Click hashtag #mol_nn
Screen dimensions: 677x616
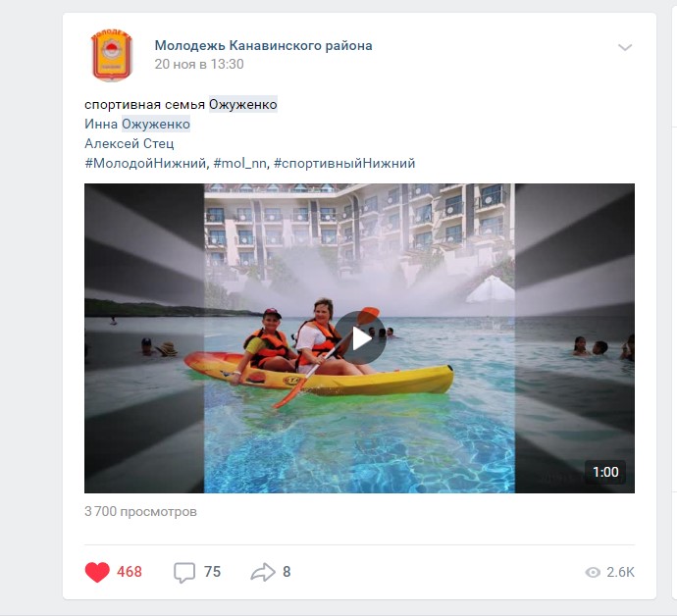(x=239, y=163)
